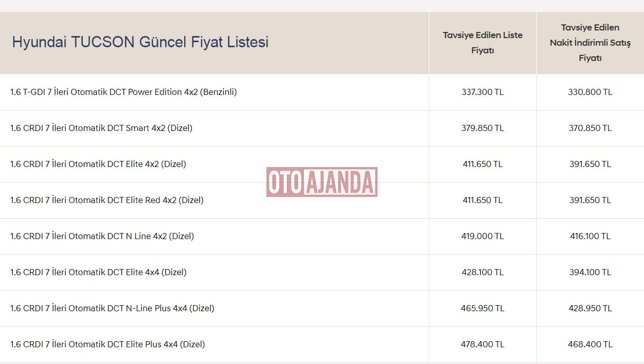Click the 478.400 TL list price

(483, 344)
